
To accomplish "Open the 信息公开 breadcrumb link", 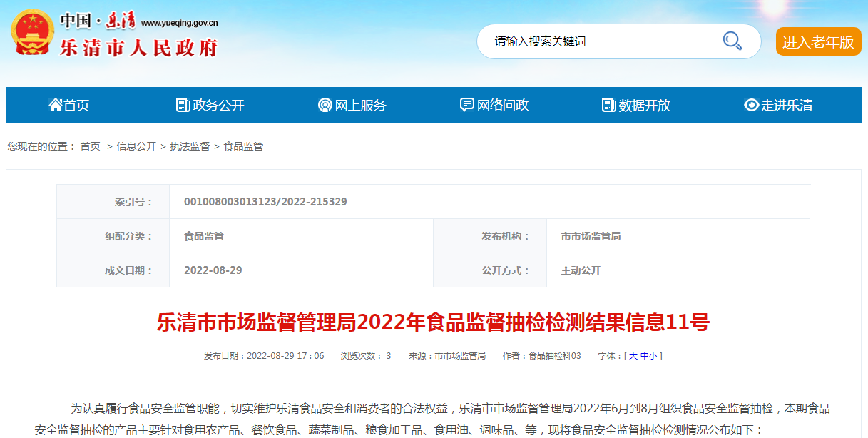I will pyautogui.click(x=136, y=146).
